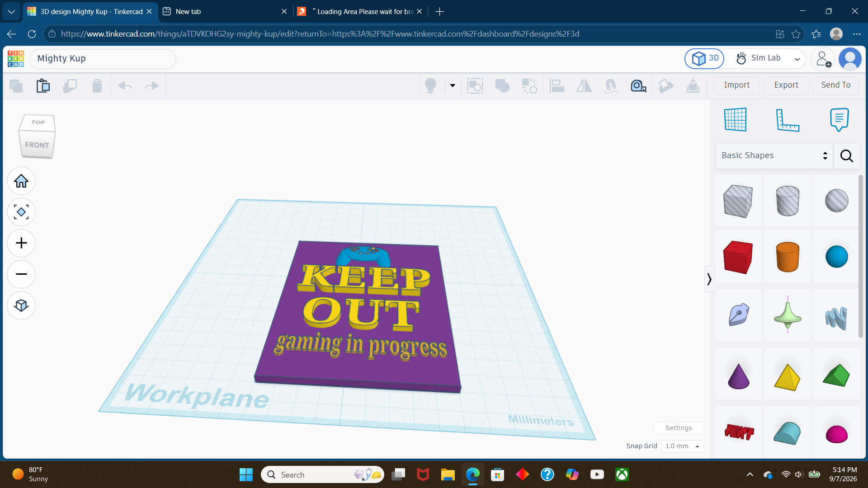868x488 pixels.
Task: Expand the Sim Lab dropdown
Action: coord(797,59)
